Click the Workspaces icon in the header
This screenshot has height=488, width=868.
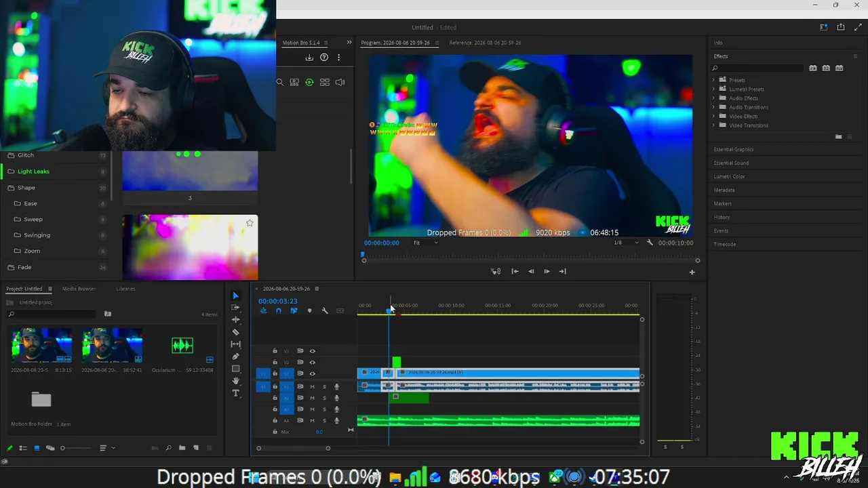pos(823,27)
